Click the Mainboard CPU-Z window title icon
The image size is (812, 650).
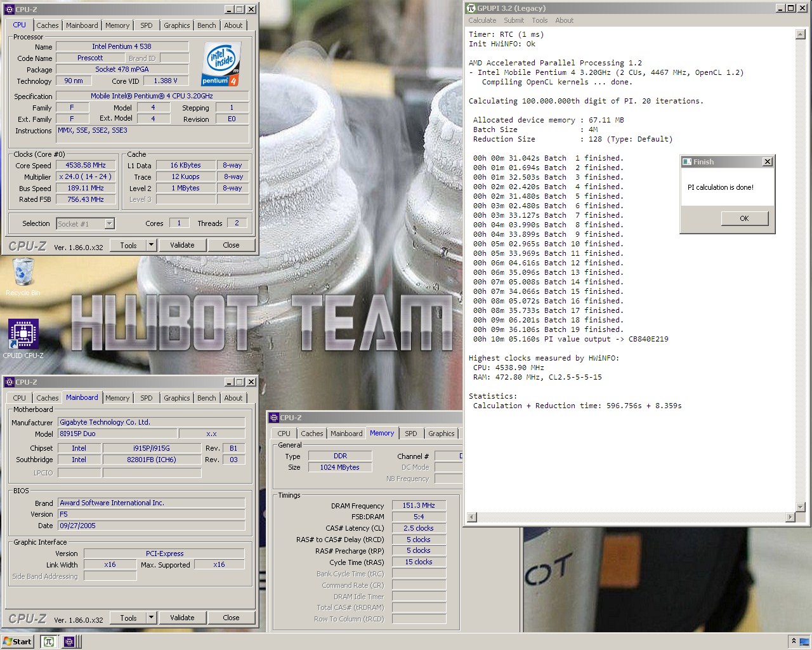click(x=9, y=382)
